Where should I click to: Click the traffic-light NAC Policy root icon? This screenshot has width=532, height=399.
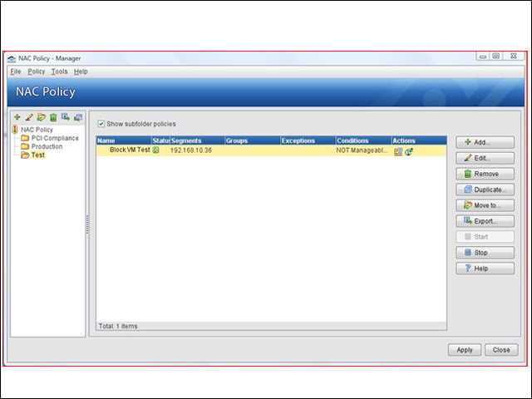pos(15,130)
